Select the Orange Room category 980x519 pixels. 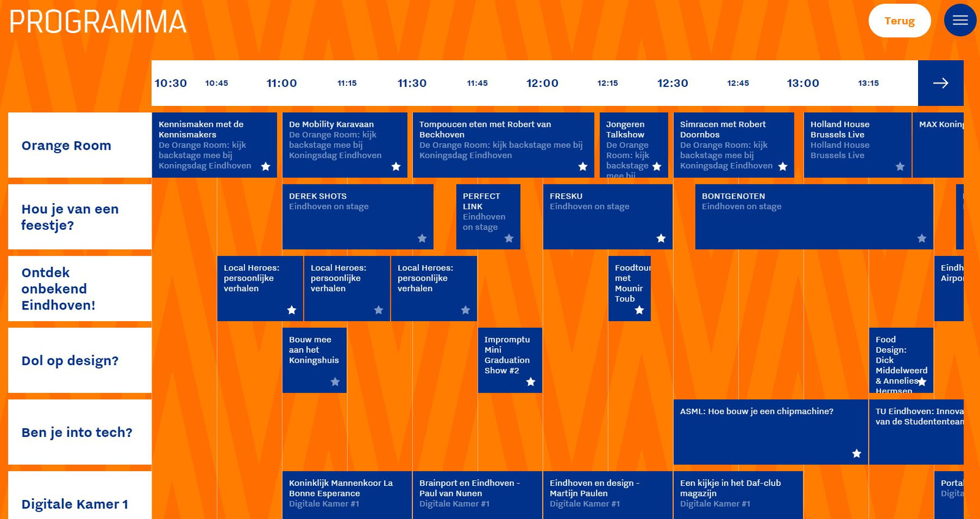pos(66,145)
